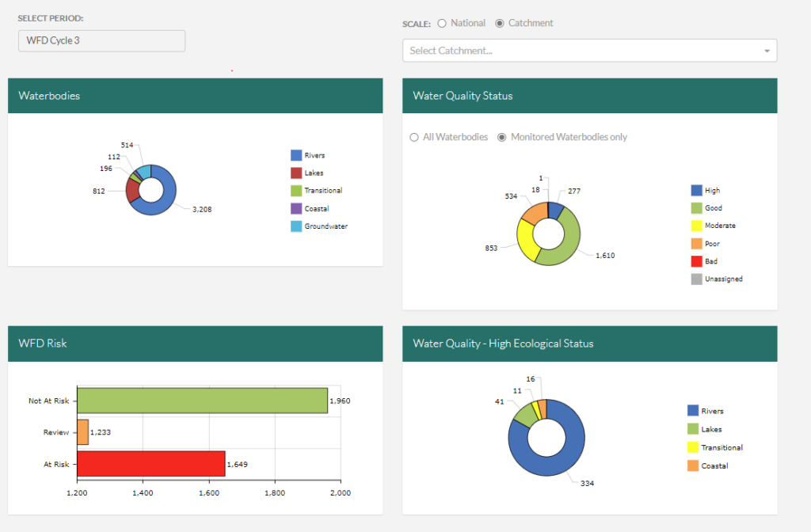Select the National scale radio button
811x532 pixels.
442,24
